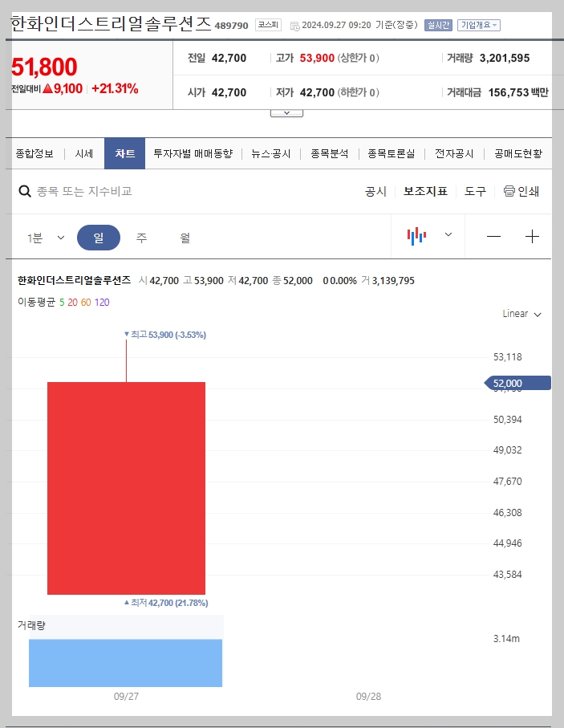Click the moving average 20 label
The height and width of the screenshot is (728, 564).
[x=72, y=303]
